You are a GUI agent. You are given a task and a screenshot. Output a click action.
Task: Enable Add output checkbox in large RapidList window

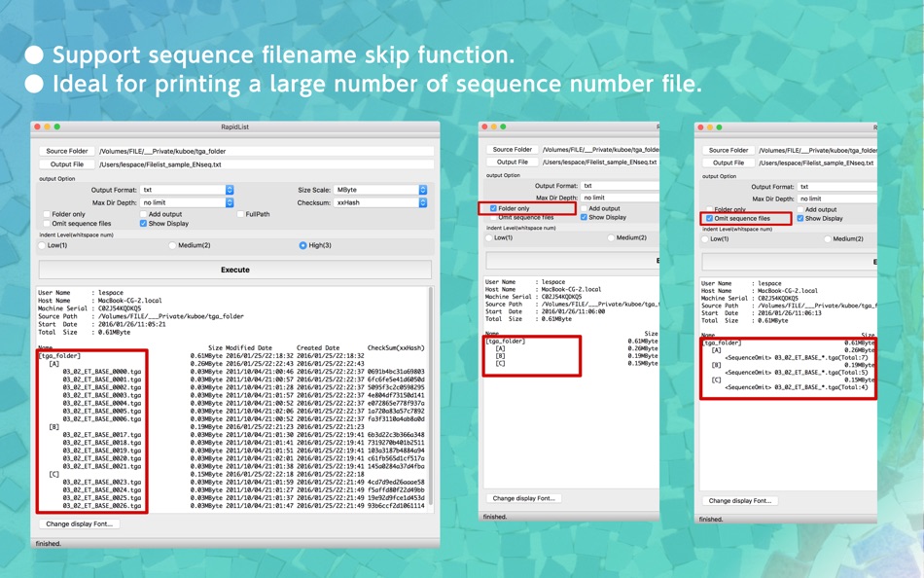[x=143, y=214]
